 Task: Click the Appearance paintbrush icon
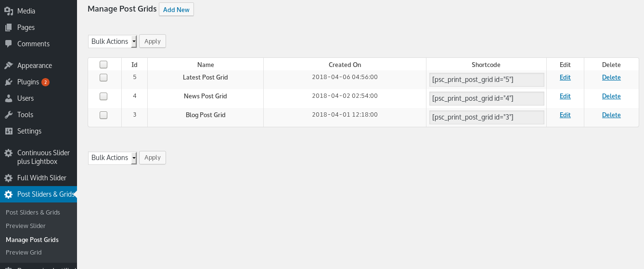click(8, 66)
